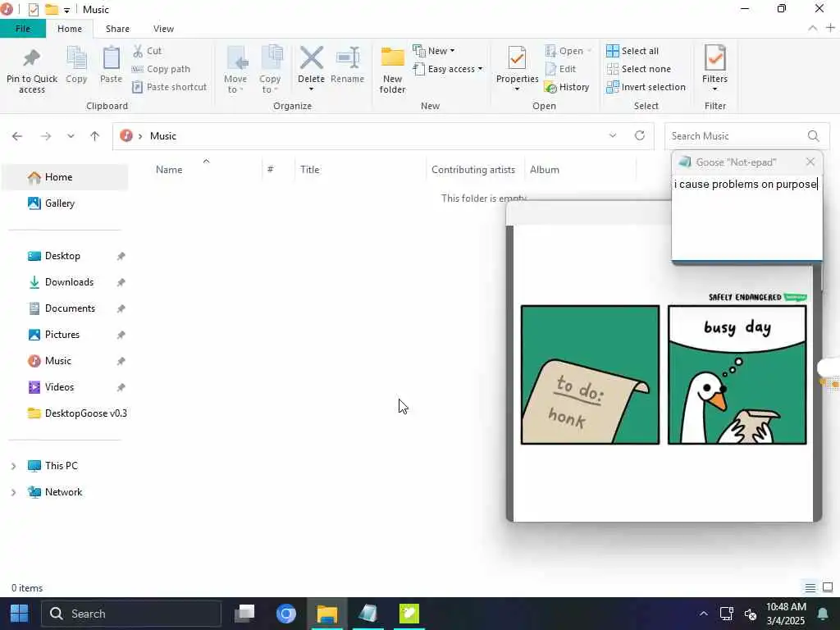Image resolution: width=840 pixels, height=630 pixels.
Task: Expand the Easy access dropdown
Action: (x=447, y=69)
